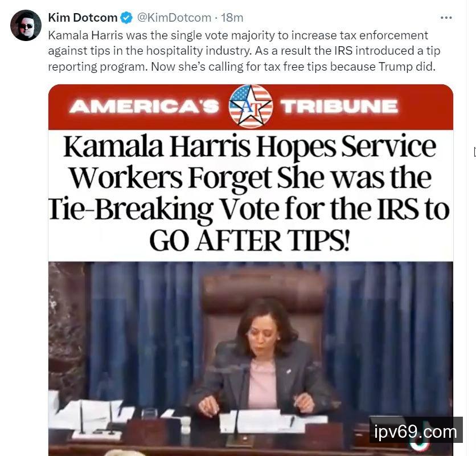476x456 pixels.
Task: Click the water glass on the desk
Action: (149, 414)
